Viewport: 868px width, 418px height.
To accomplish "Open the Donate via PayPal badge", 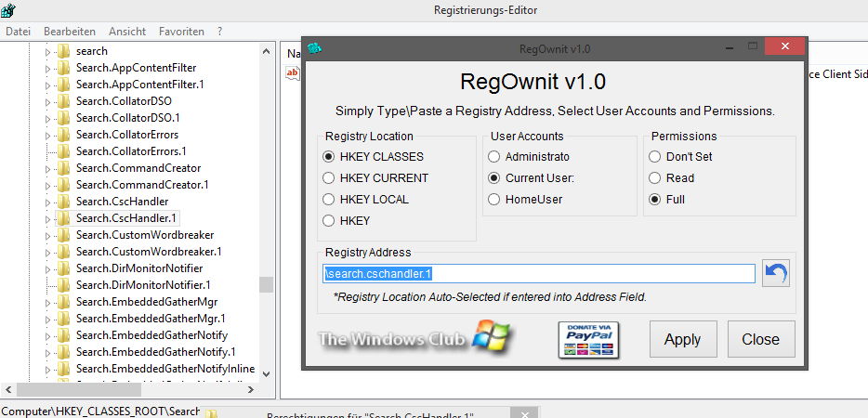I will pos(588,340).
